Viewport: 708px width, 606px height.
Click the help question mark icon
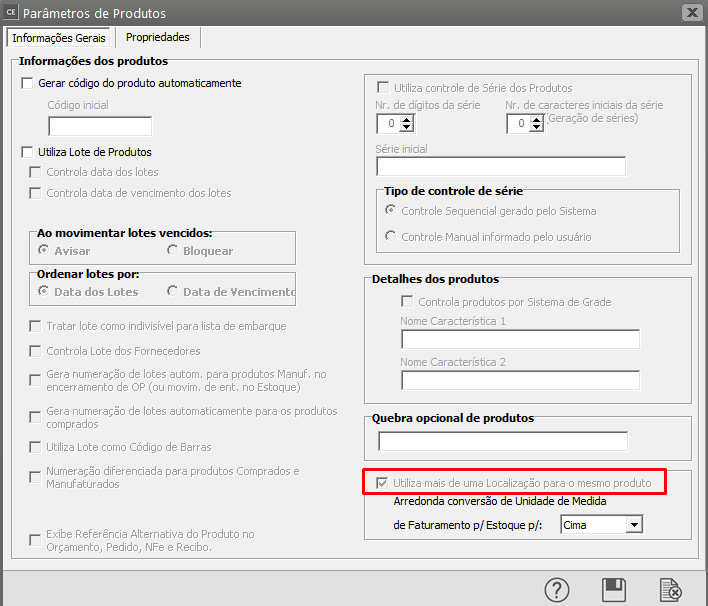pyautogui.click(x=557, y=590)
